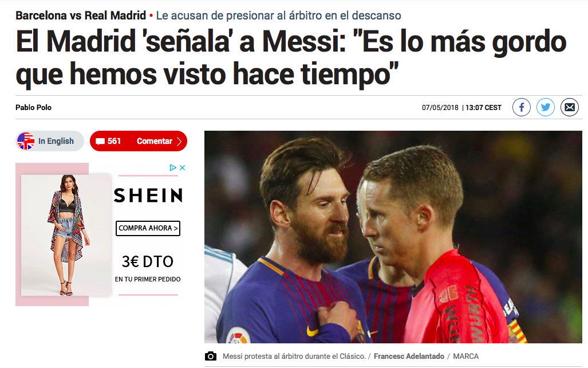Click SHEIN brand logo in advertisement
588x368 pixels.
point(148,195)
